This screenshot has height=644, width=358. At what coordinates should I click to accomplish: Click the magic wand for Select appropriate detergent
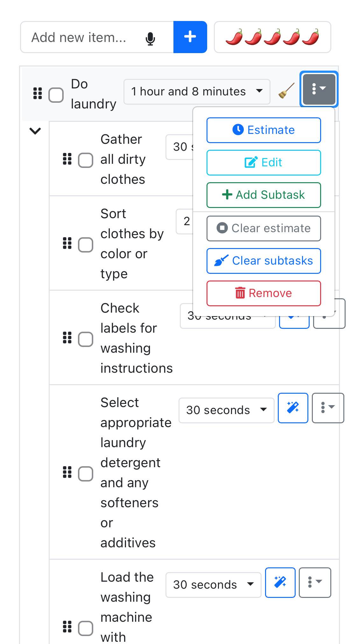(293, 408)
